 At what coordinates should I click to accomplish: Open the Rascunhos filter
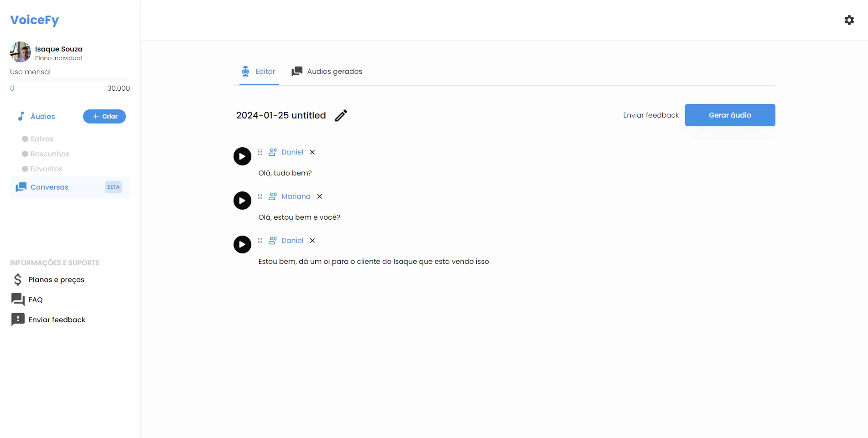pyautogui.click(x=49, y=154)
